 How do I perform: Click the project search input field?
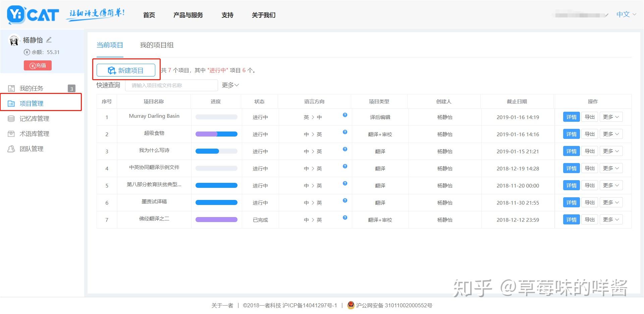(x=171, y=85)
